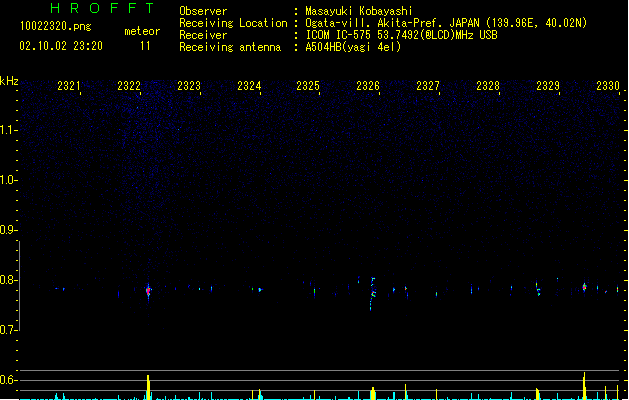Click the 'Receiving Location' label
The width and height of the screenshot is (629, 400).
tap(233, 23)
